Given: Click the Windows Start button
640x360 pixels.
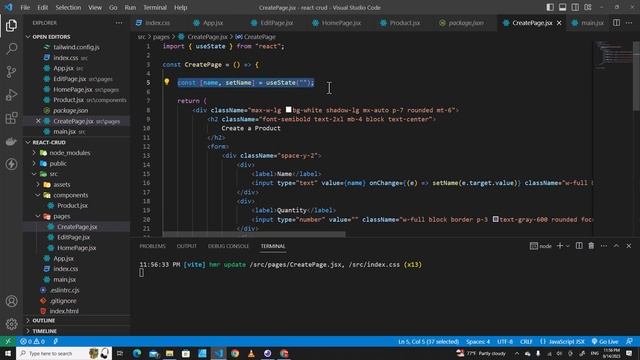Looking at the screenshot, I should click(8, 353).
